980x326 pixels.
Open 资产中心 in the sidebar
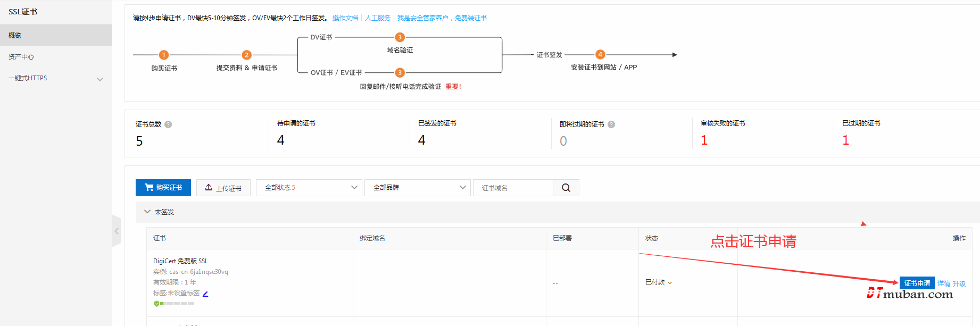click(21, 57)
